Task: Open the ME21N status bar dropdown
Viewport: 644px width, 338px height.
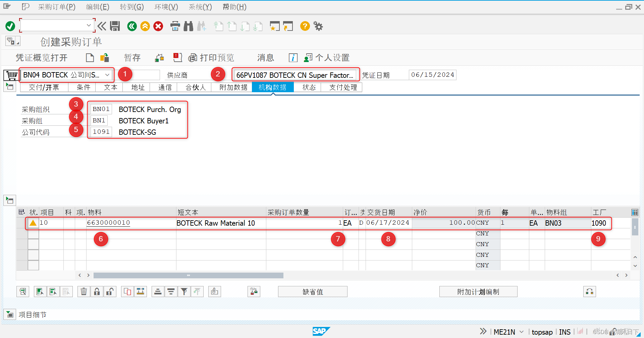Action: click(x=522, y=332)
